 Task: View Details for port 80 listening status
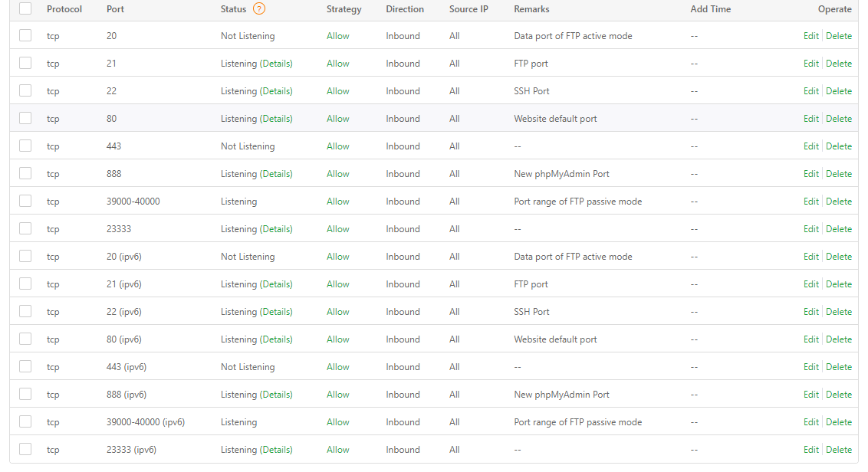pyautogui.click(x=276, y=119)
